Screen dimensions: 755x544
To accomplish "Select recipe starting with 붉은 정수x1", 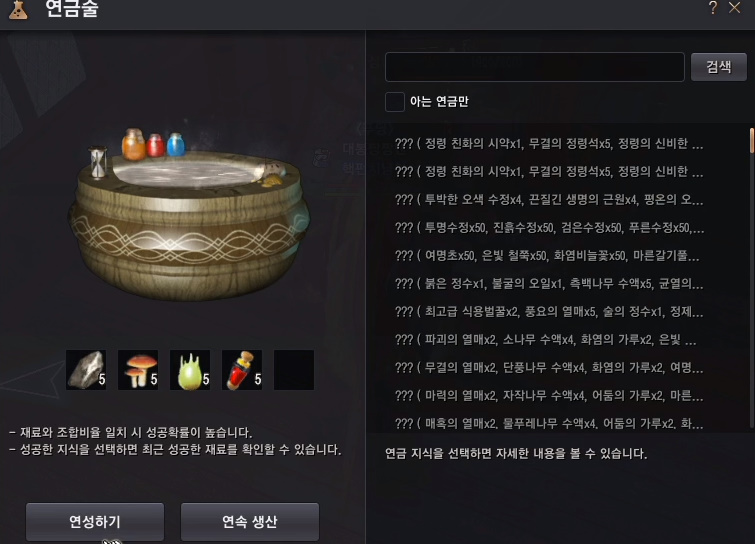I will 549,284.
